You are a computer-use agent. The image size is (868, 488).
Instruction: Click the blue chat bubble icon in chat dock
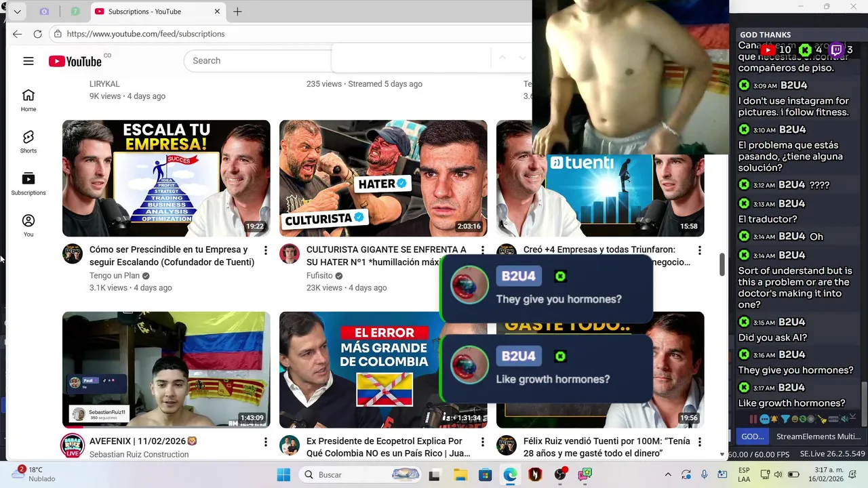765,419
